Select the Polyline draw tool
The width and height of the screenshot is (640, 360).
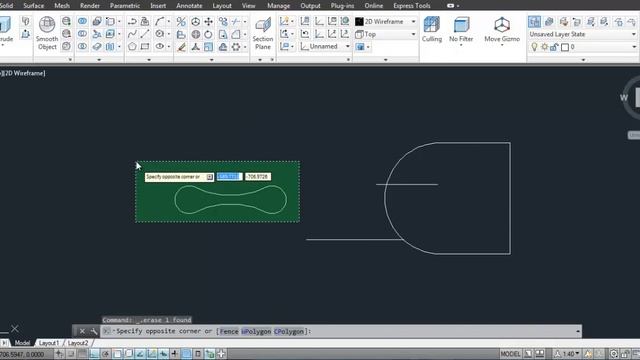tap(132, 21)
